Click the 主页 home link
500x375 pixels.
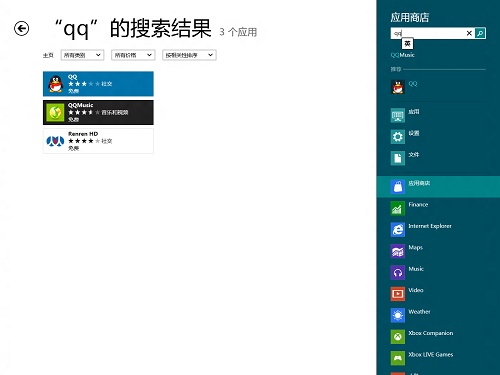tap(48, 55)
